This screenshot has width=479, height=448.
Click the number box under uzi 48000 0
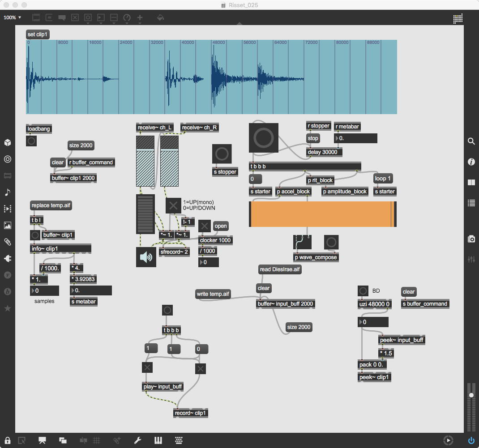373,322
